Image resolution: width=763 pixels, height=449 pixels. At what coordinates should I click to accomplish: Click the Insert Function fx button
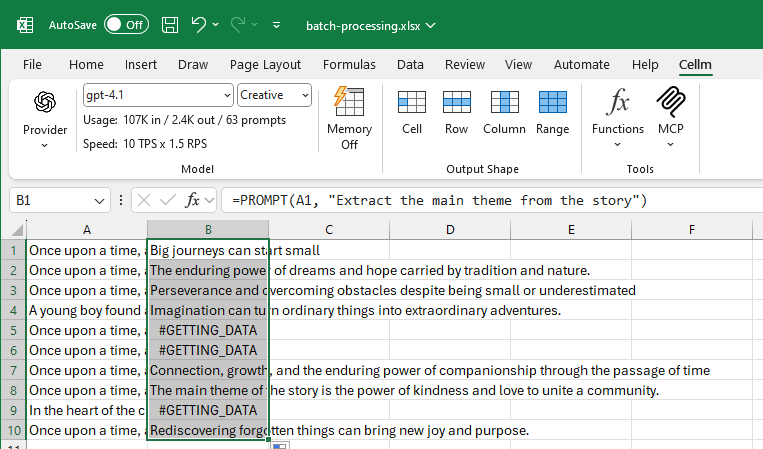pos(193,200)
